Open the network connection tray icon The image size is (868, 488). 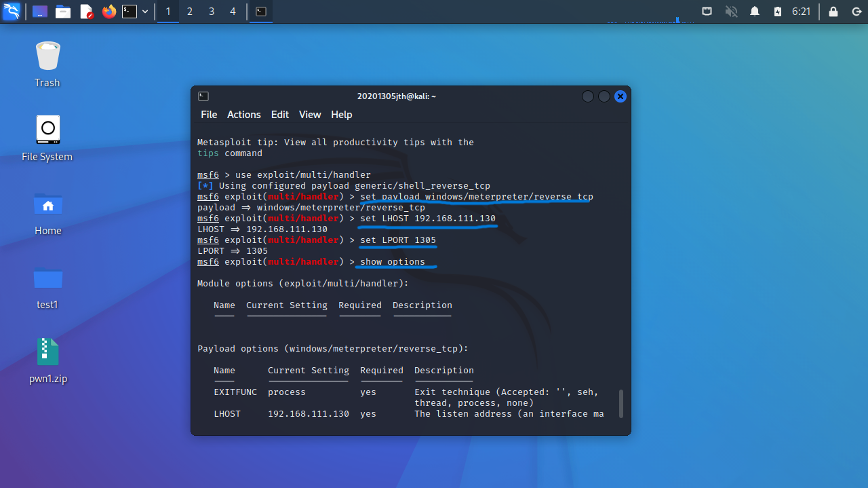click(707, 12)
